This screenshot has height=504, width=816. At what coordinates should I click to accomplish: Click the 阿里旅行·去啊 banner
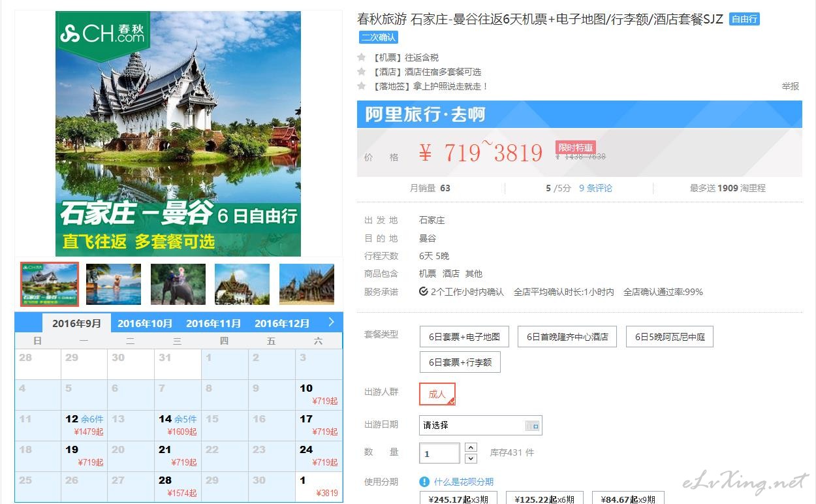[x=579, y=114]
